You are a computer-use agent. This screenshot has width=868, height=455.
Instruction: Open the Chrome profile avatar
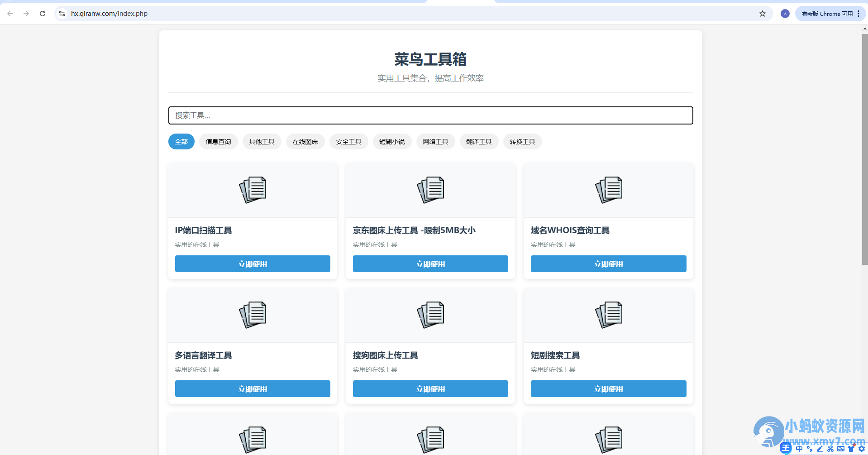click(x=785, y=14)
